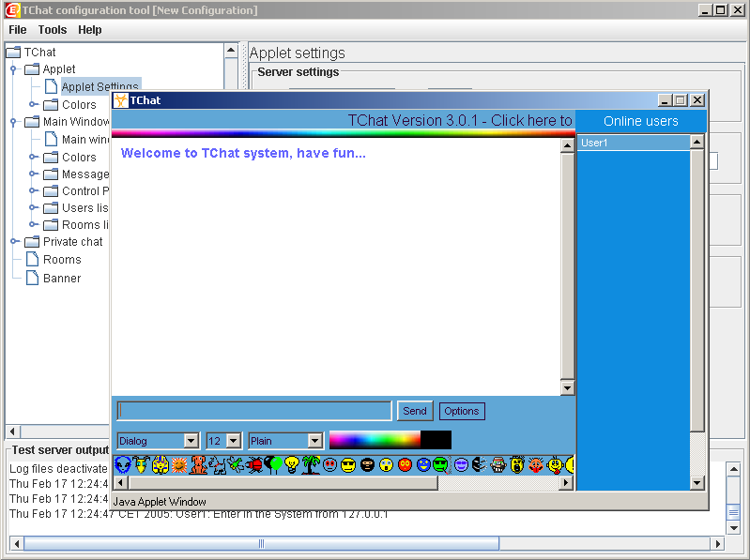The image size is (750, 560).
Task: Select User1 in Online users list
Action: click(634, 143)
